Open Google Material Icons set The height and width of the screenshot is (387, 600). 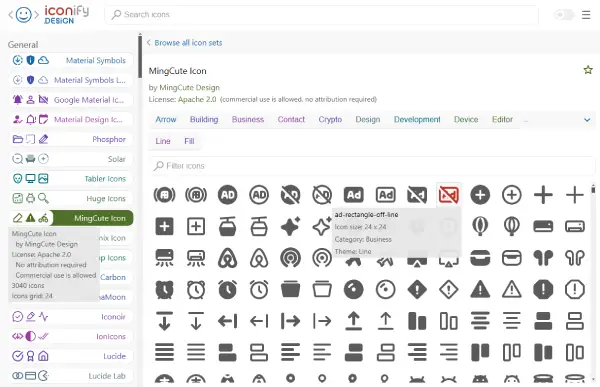[71, 100]
